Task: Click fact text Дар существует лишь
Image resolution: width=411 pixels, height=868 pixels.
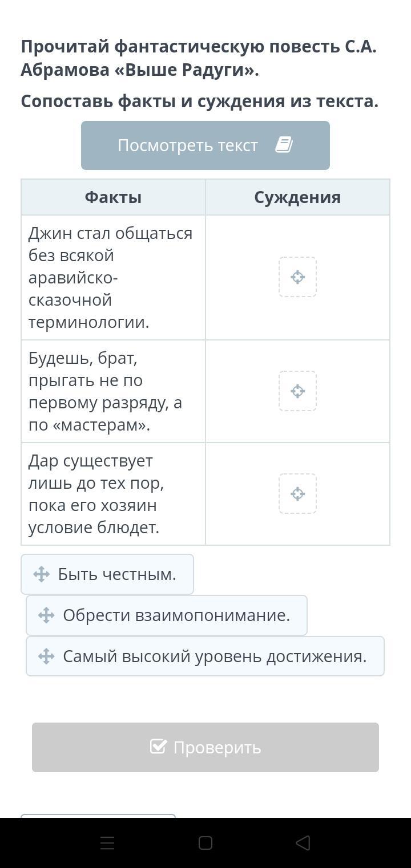Action: tap(96, 494)
